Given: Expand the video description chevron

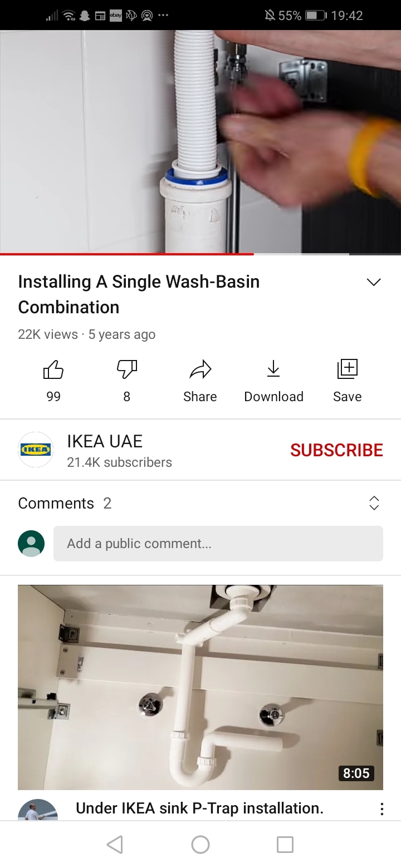Looking at the screenshot, I should (374, 282).
